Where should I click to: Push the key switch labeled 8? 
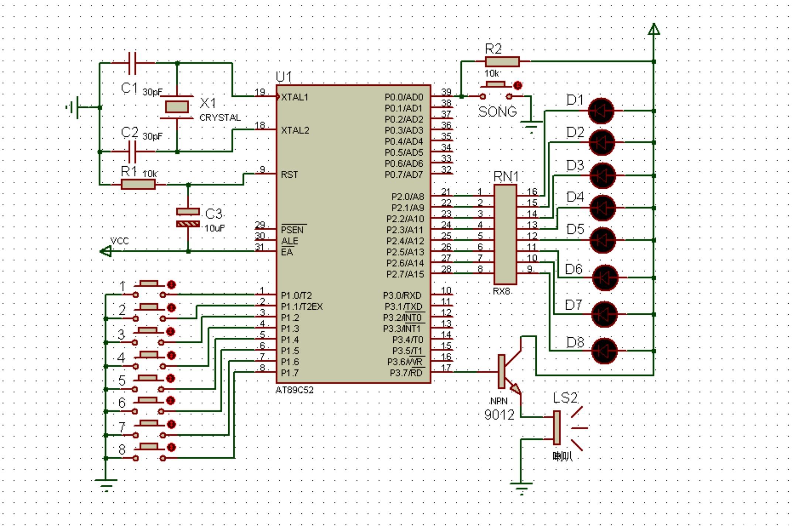(149, 447)
